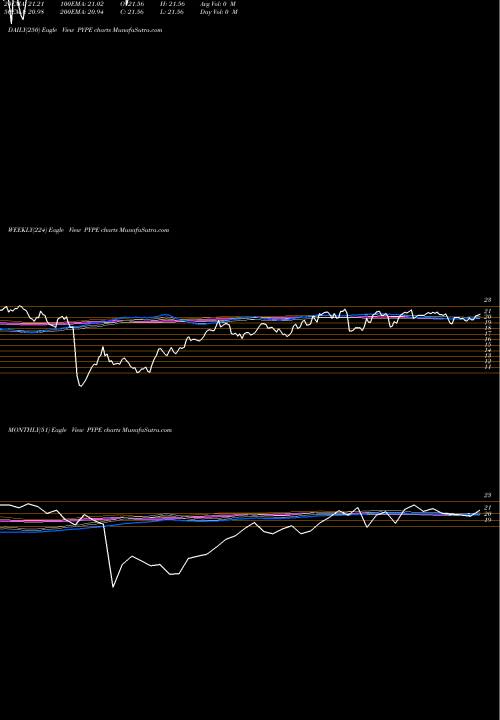
Task: Click the 100EMA: 21.02 value
Action: (82, 4)
